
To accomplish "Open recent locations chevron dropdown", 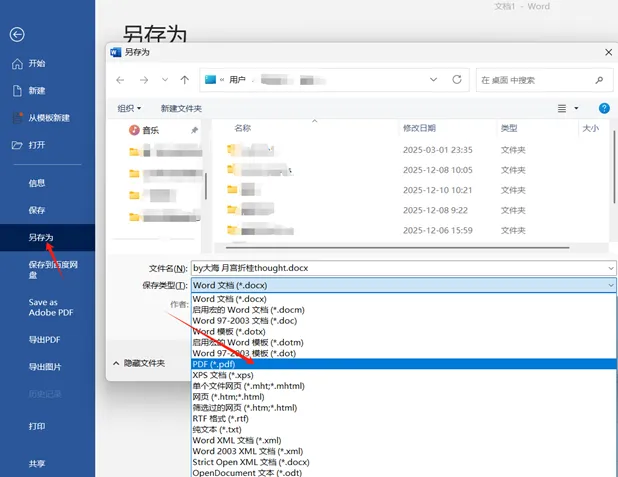I will click(165, 80).
